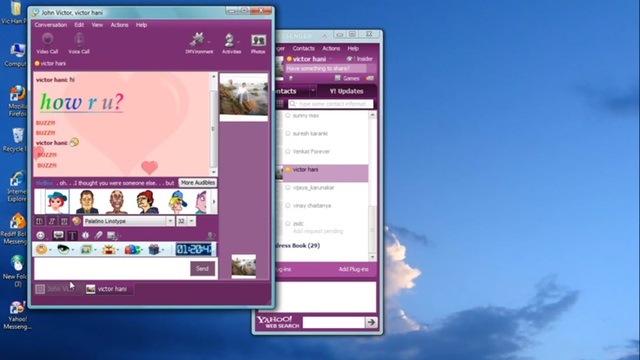640x360 pixels.
Task: Click the picture frame plugin icon
Action: coord(86,249)
